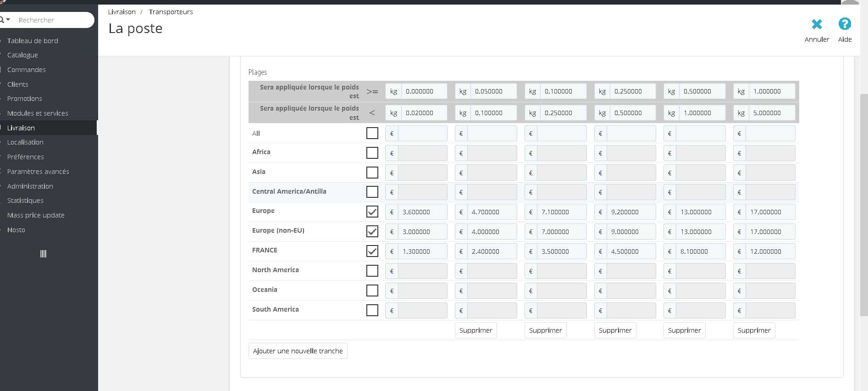Delete the 0.250000 kg range
The height and width of the screenshot is (391, 868).
pos(615,330)
